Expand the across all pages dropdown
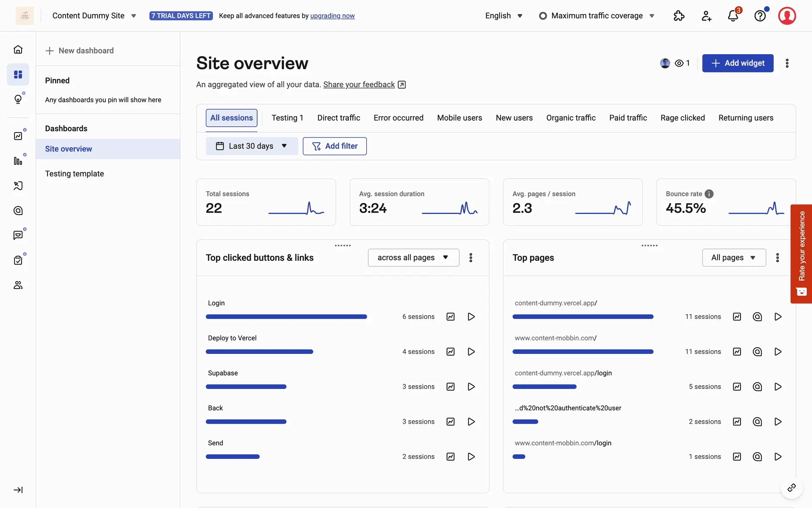The width and height of the screenshot is (812, 508). (x=413, y=258)
